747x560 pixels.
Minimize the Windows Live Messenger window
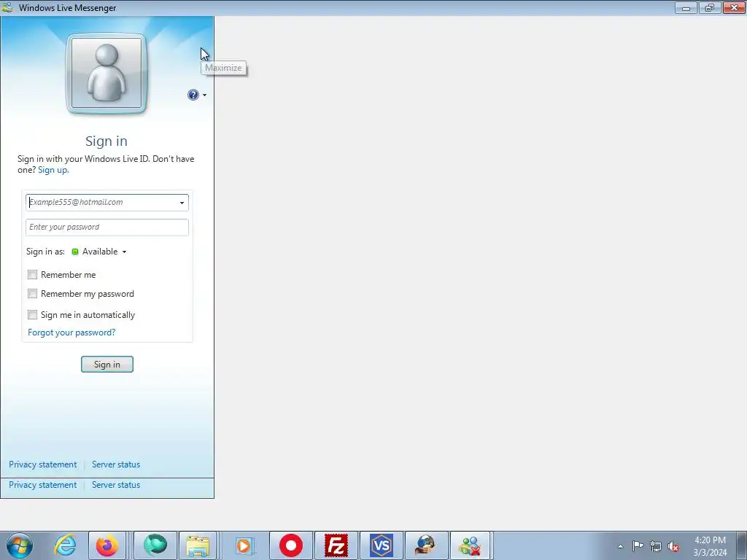(x=686, y=7)
